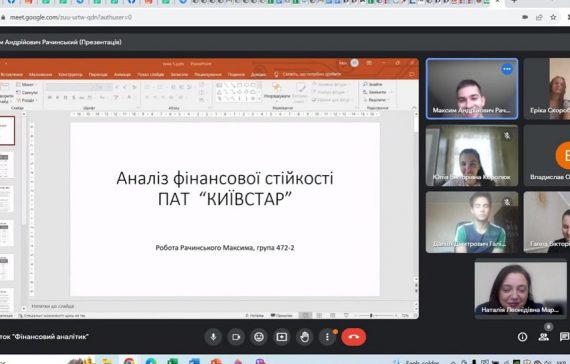
Task: Select Наталія Леонідівна video tile
Action: (x=521, y=288)
